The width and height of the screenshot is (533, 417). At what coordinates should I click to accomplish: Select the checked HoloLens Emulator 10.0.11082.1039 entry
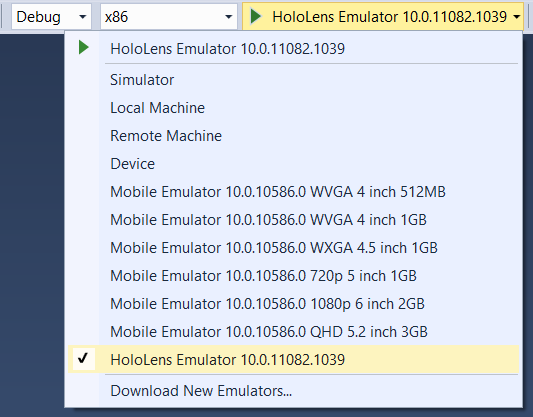pos(294,360)
